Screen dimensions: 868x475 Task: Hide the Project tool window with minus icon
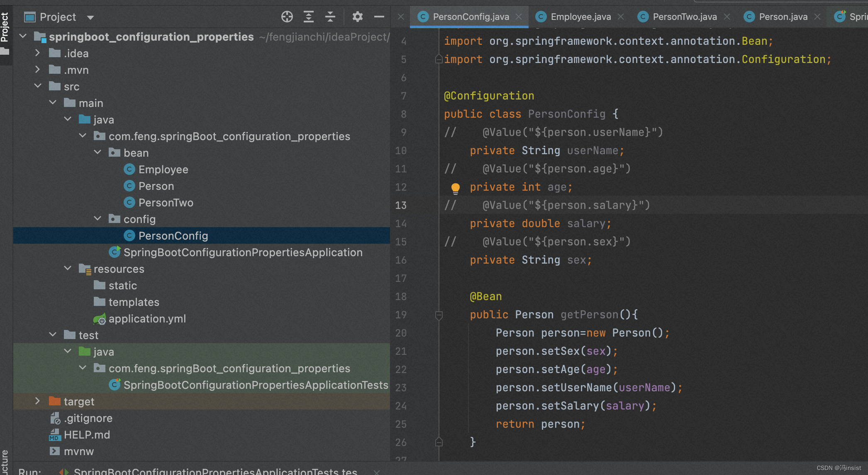[379, 17]
